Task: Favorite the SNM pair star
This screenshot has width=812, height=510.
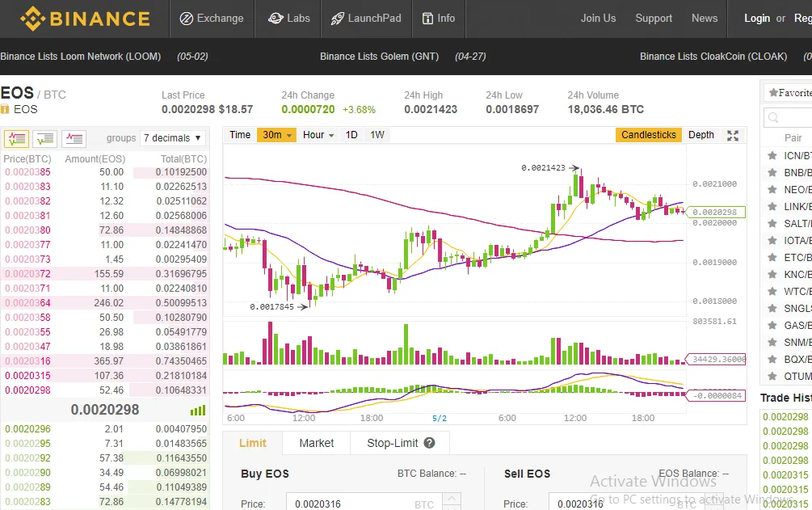Action: [x=772, y=342]
